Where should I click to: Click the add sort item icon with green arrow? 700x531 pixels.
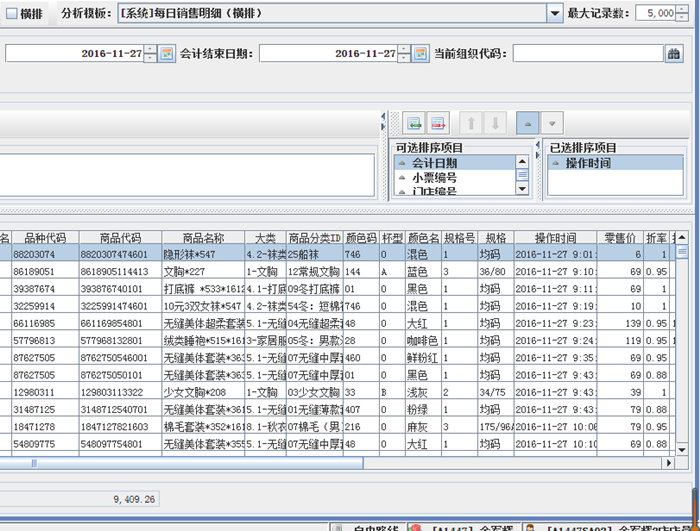413,123
